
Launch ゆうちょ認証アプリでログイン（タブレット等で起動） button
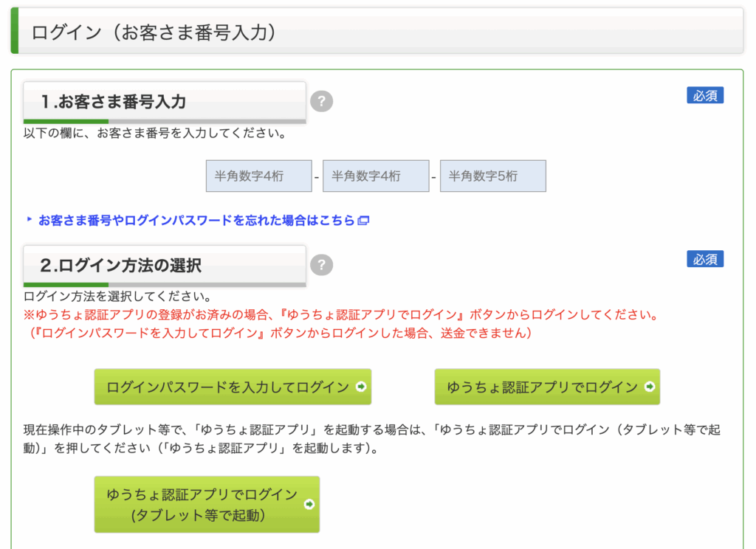tap(207, 505)
